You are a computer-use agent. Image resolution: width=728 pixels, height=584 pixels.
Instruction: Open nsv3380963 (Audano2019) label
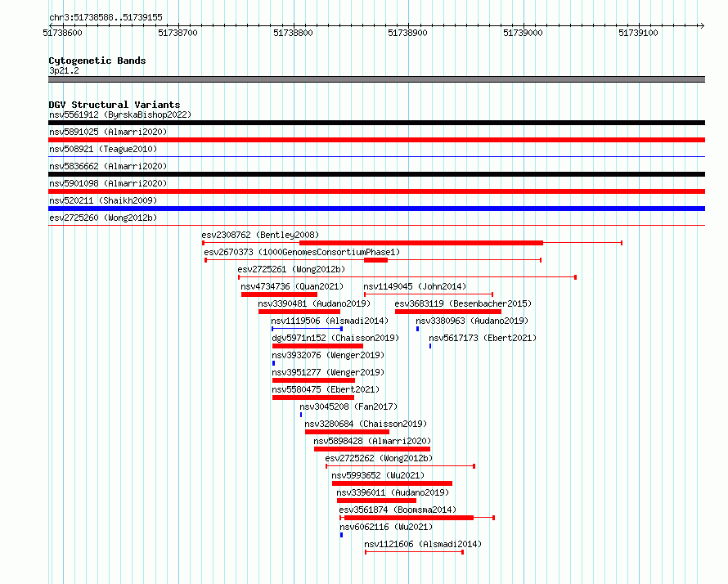coord(472,321)
